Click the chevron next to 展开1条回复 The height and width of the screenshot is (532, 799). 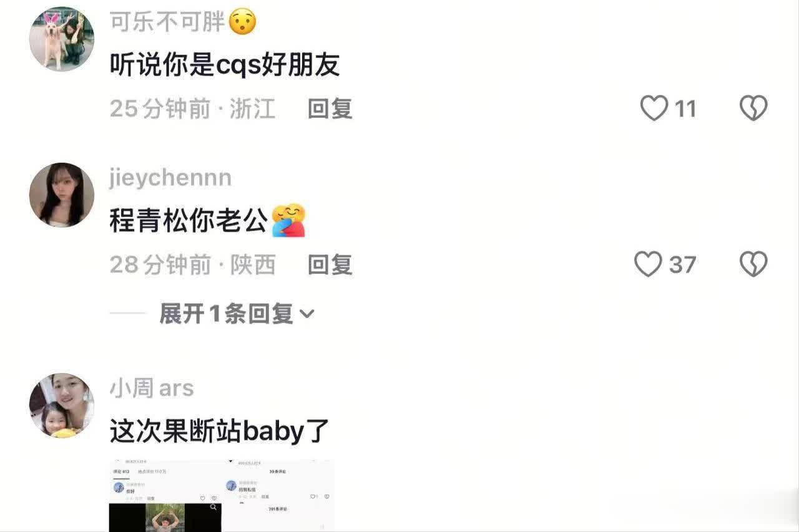306,314
